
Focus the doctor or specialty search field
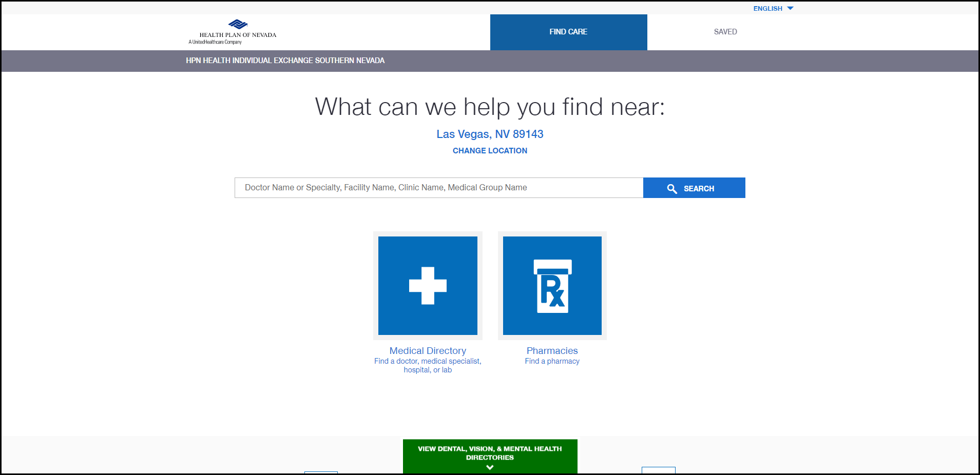coord(439,188)
